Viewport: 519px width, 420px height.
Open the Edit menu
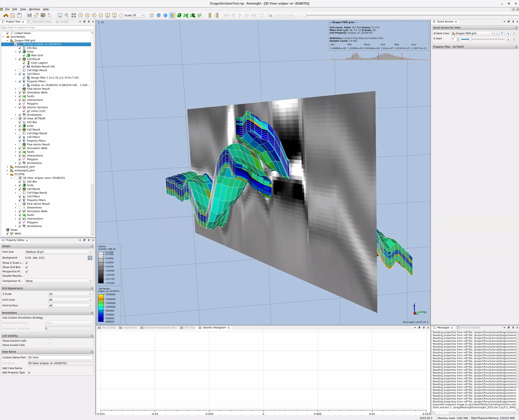click(15, 9)
